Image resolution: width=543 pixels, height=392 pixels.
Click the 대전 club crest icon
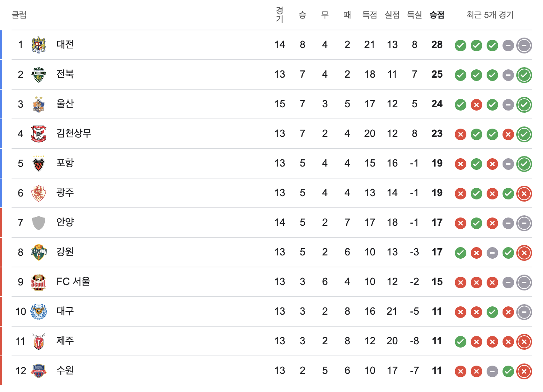pos(39,45)
